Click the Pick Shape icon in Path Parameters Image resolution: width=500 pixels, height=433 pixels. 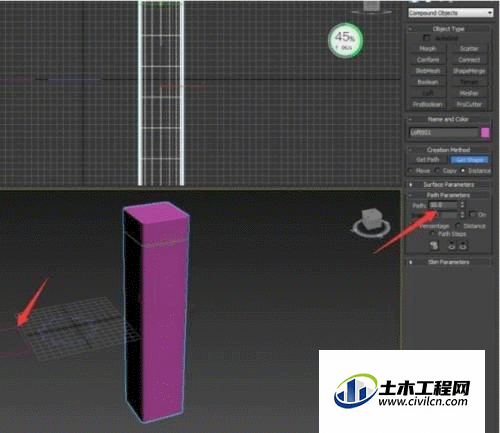[x=434, y=246]
